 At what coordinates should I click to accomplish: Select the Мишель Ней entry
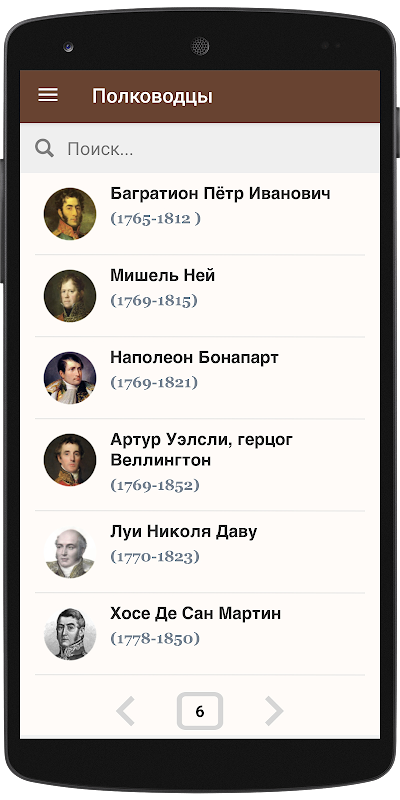(x=200, y=296)
